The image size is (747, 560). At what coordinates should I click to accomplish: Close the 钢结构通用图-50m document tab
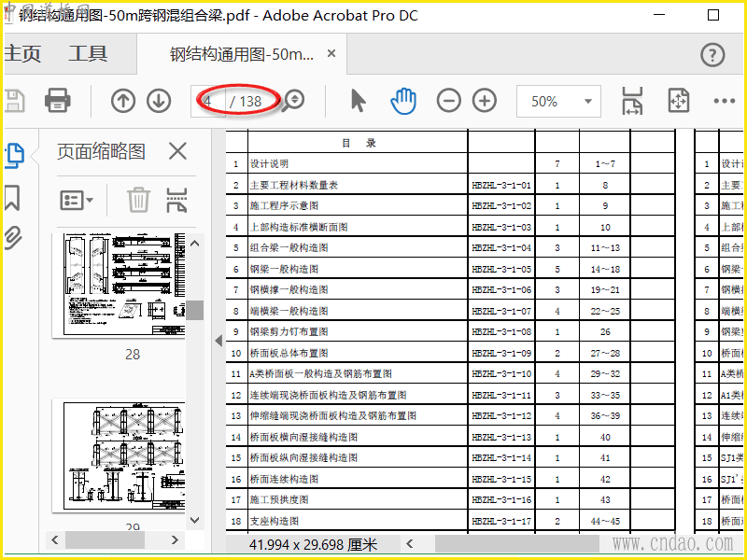[331, 53]
